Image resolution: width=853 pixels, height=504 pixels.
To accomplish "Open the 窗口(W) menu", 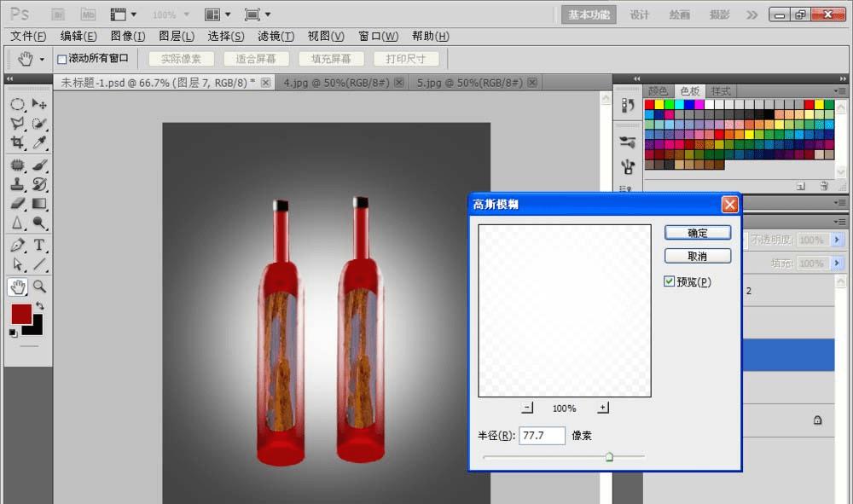I will coord(379,37).
